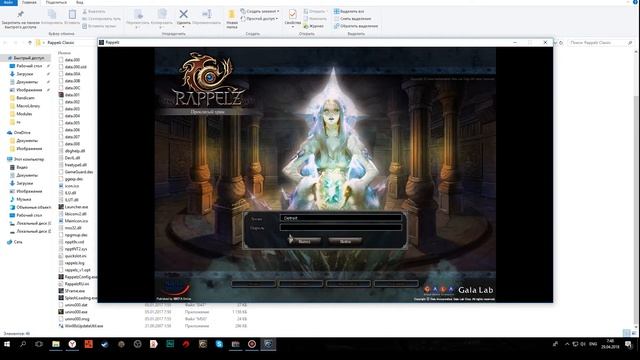Click the Up arrow beside address bar

point(30,42)
